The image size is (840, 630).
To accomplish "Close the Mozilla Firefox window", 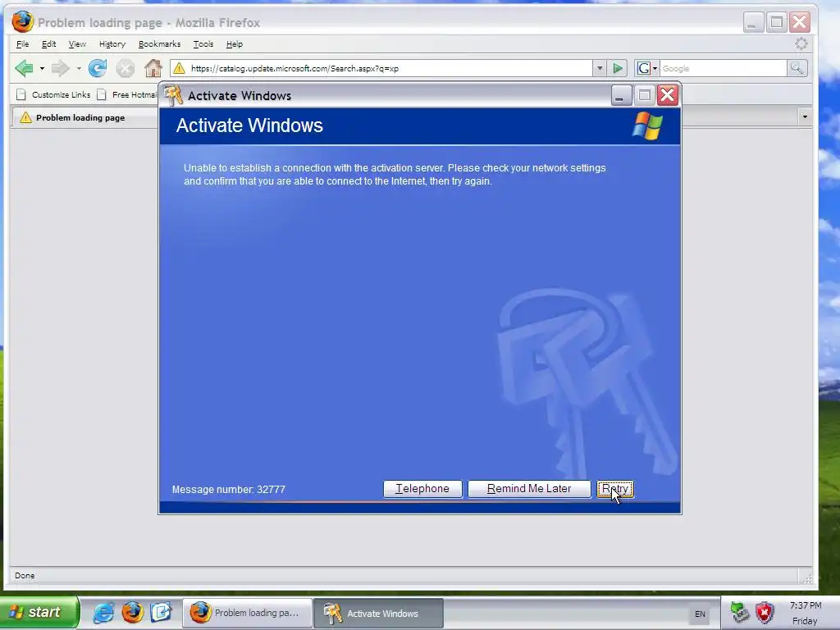I will click(799, 22).
